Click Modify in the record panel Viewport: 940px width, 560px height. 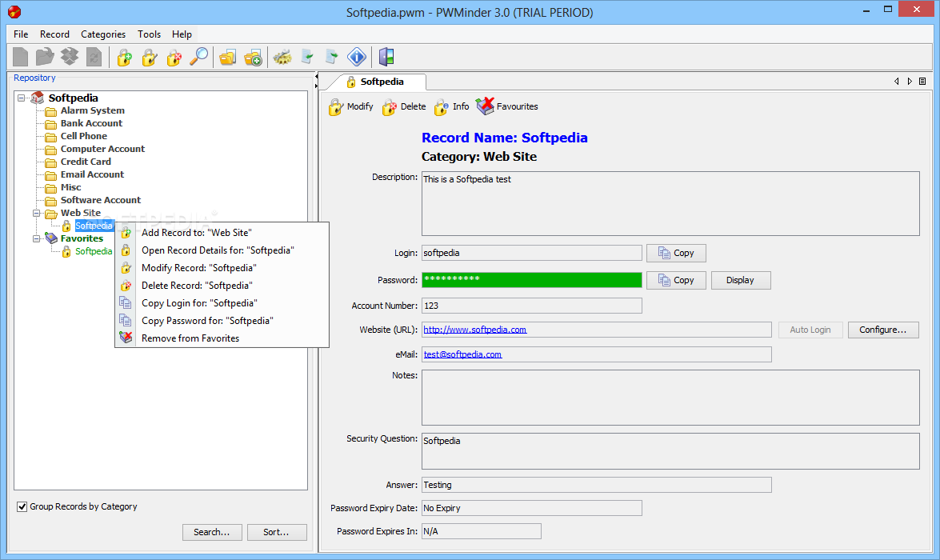(351, 106)
